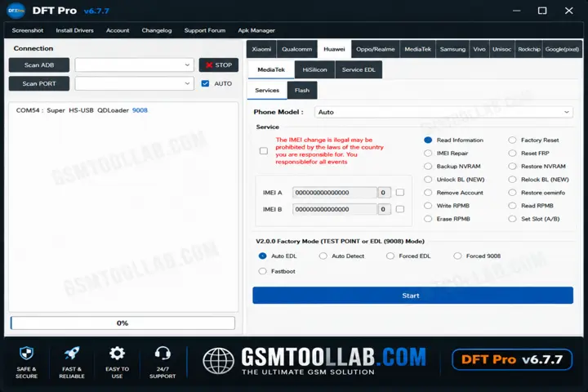
Task: Select Factory Reset radio option
Action: (512, 140)
